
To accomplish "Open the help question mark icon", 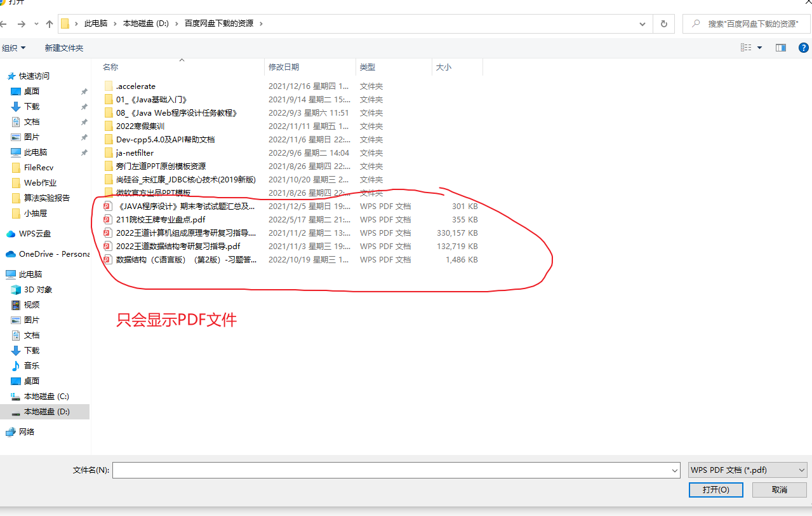I will [x=803, y=48].
